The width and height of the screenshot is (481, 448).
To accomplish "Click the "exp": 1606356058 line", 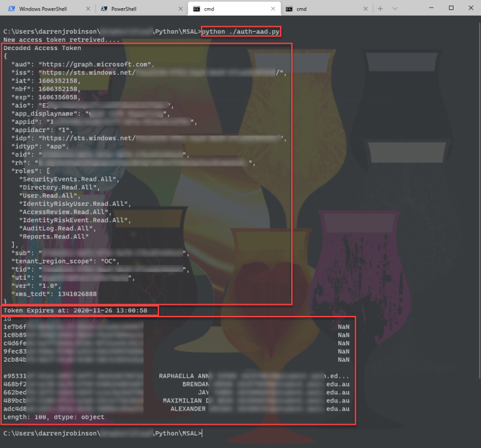I will [x=46, y=98].
